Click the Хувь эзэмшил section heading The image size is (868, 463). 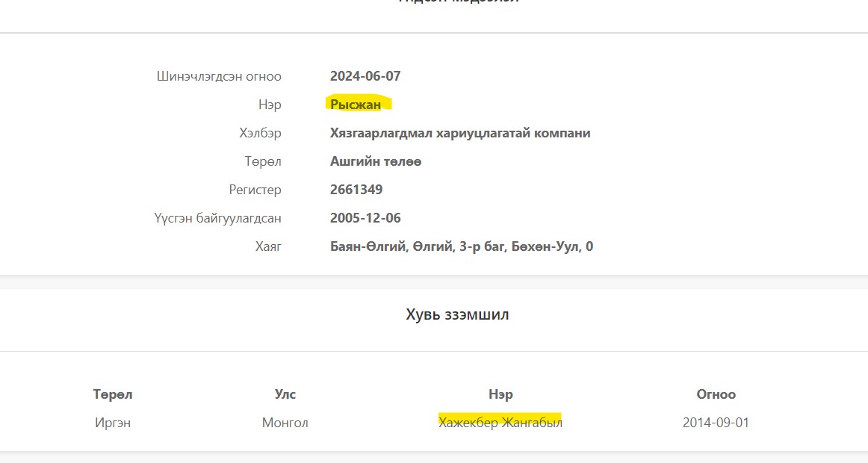457,314
